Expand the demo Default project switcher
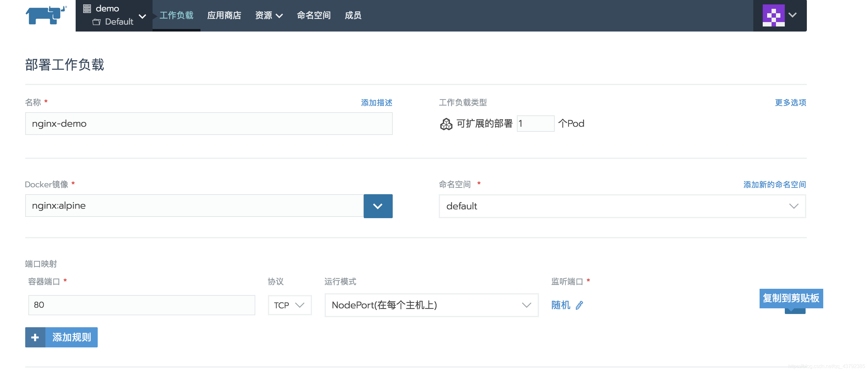This screenshot has width=868, height=372. [x=142, y=16]
